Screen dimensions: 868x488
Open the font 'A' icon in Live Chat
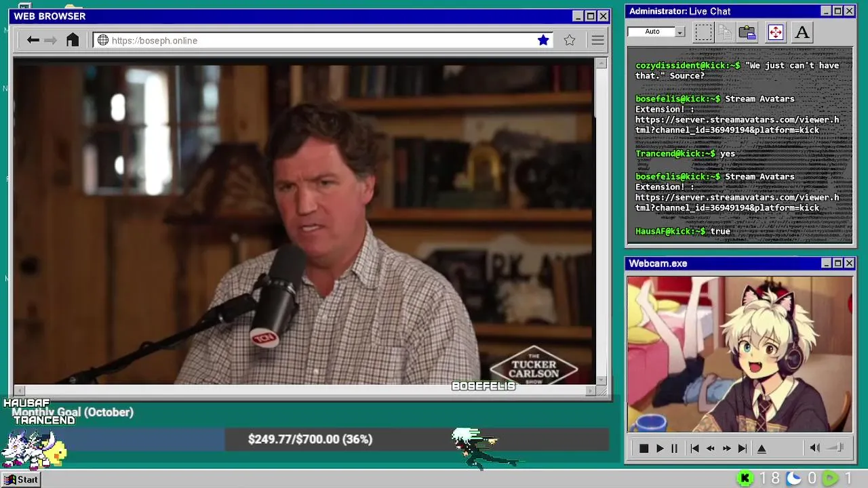pyautogui.click(x=802, y=32)
